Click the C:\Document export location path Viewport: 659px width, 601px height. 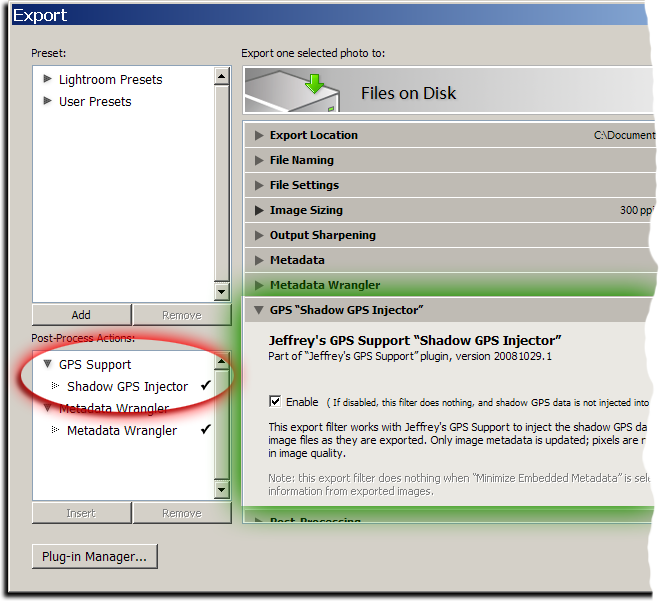[624, 135]
